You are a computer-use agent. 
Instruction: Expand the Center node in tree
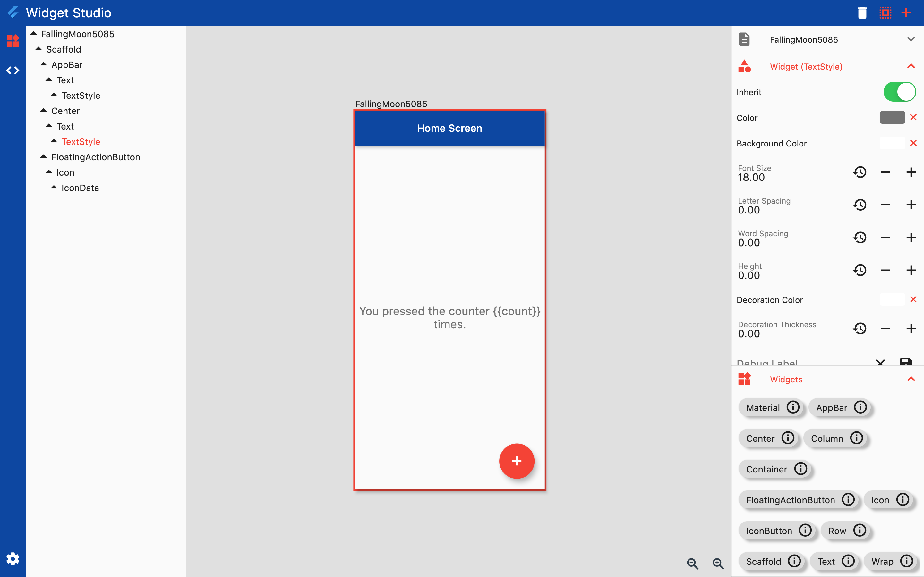tap(43, 110)
